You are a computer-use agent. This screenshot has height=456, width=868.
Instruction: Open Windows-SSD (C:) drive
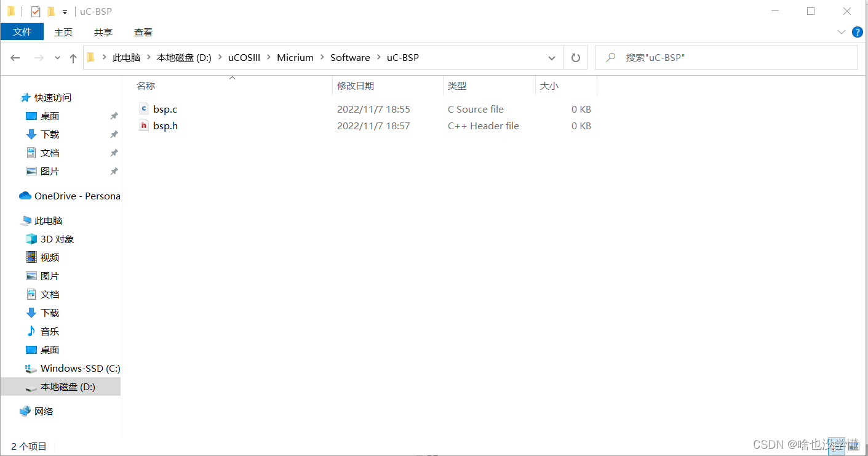(x=80, y=368)
